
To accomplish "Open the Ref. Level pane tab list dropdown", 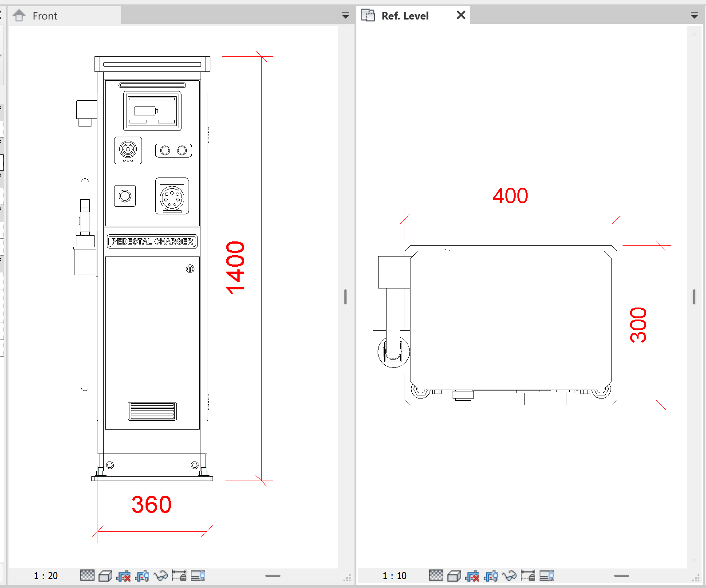I will (694, 16).
